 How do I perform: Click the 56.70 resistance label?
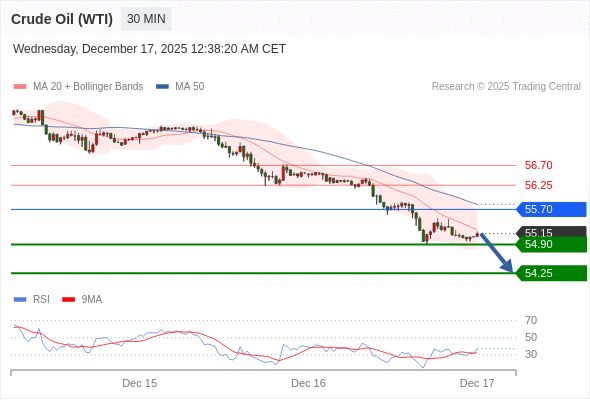pyautogui.click(x=539, y=165)
